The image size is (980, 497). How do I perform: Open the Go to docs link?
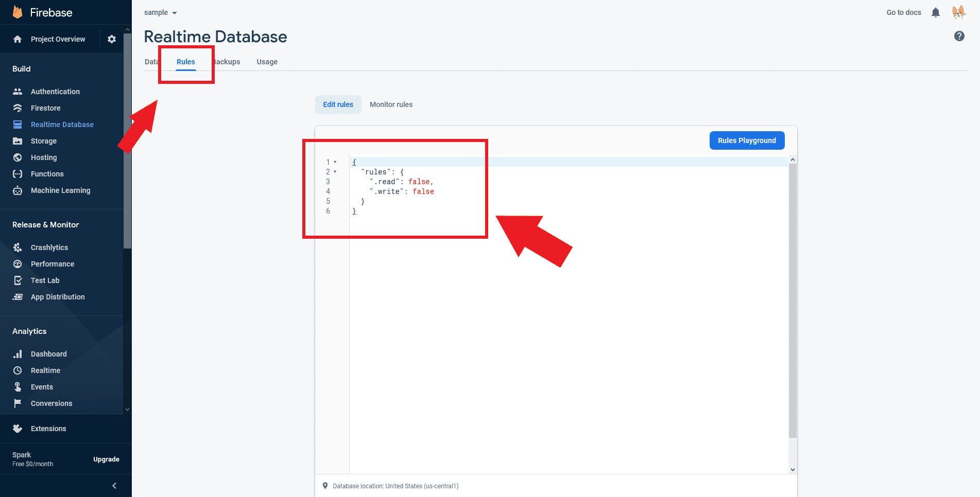click(903, 12)
